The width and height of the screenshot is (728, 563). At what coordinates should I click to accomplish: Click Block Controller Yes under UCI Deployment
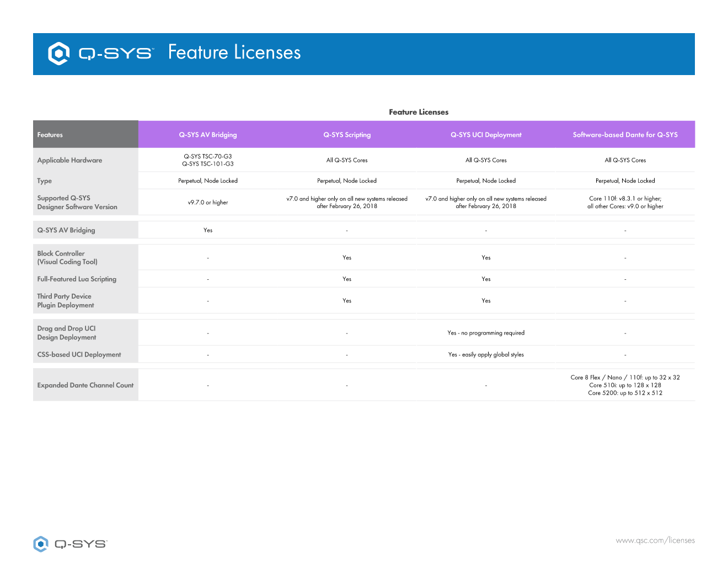[486, 257]
